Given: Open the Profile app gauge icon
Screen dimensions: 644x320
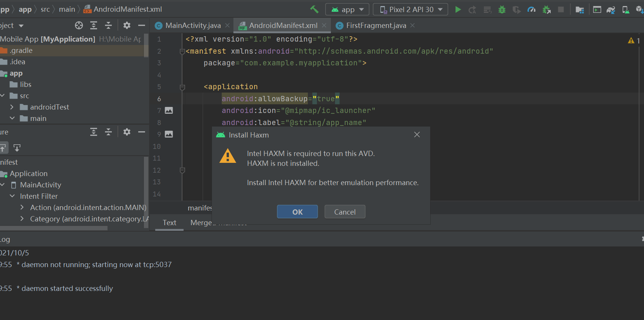Looking at the screenshot, I should [x=531, y=10].
